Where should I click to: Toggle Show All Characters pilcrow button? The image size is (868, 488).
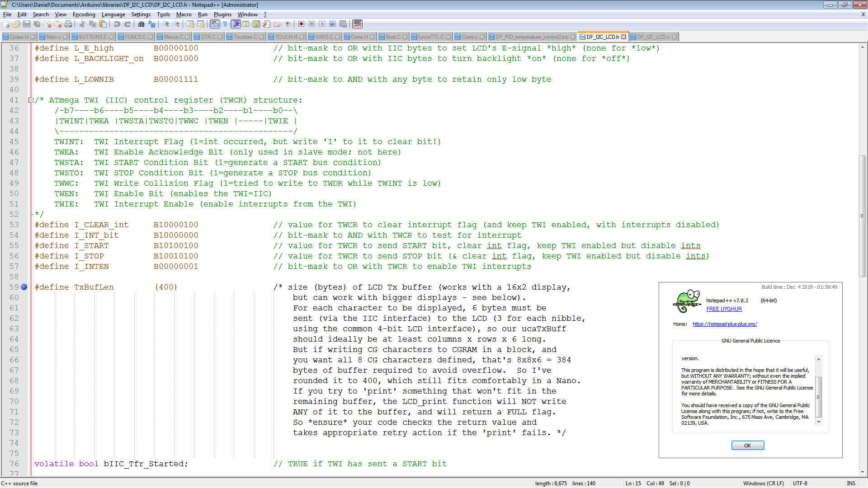225,24
